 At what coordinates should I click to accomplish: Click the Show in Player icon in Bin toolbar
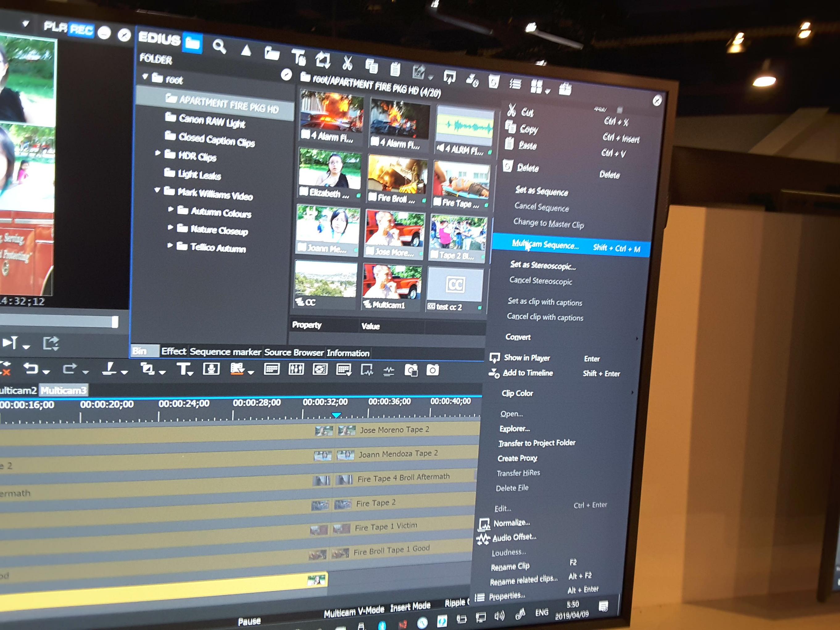coord(449,76)
